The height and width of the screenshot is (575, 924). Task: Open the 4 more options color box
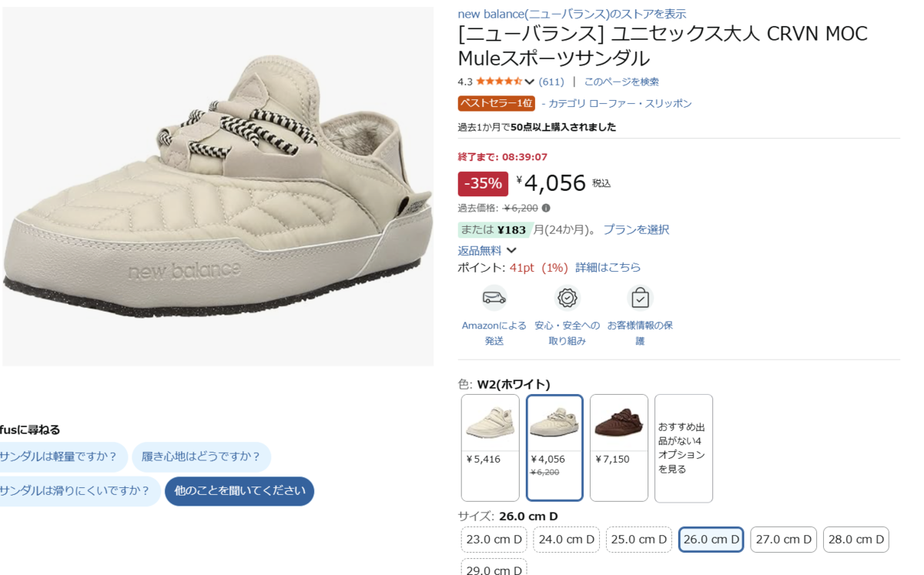[x=683, y=447]
